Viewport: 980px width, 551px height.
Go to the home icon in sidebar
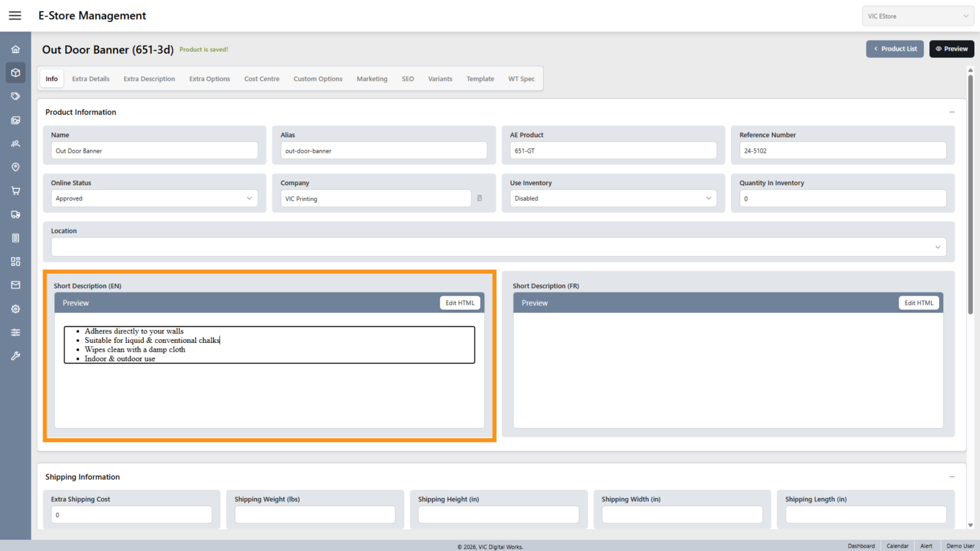(x=16, y=50)
